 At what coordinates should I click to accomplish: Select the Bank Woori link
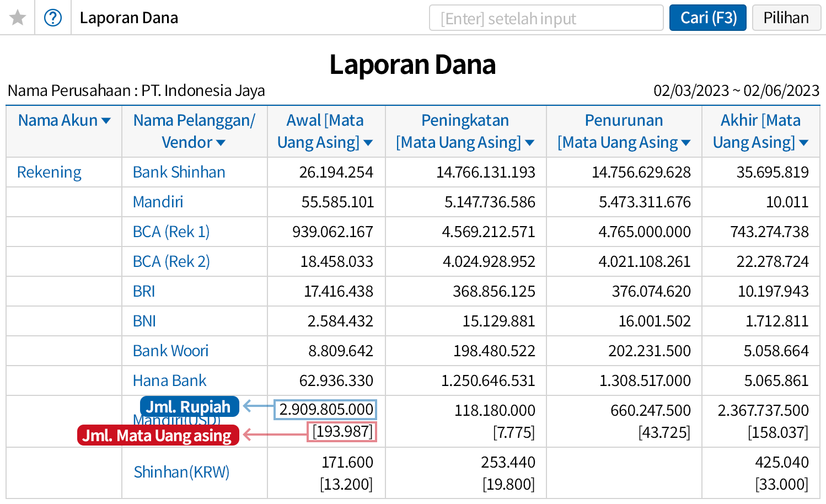170,351
